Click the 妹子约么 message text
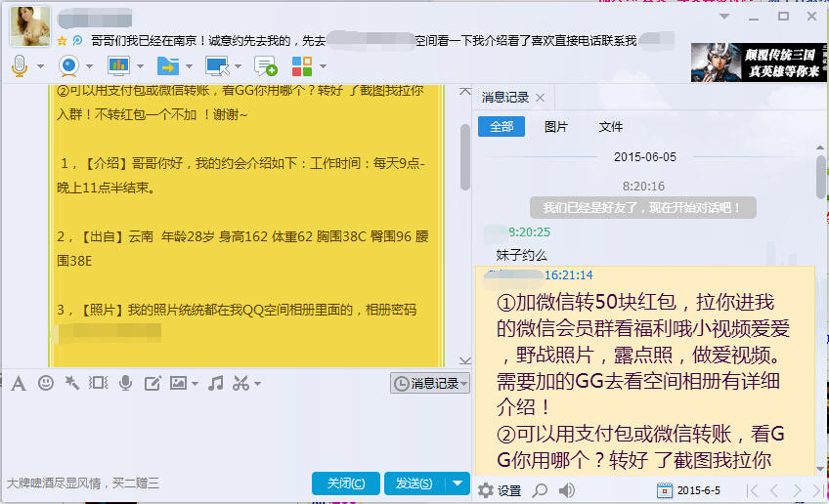Viewport: 829px width, 504px height. pos(521,255)
